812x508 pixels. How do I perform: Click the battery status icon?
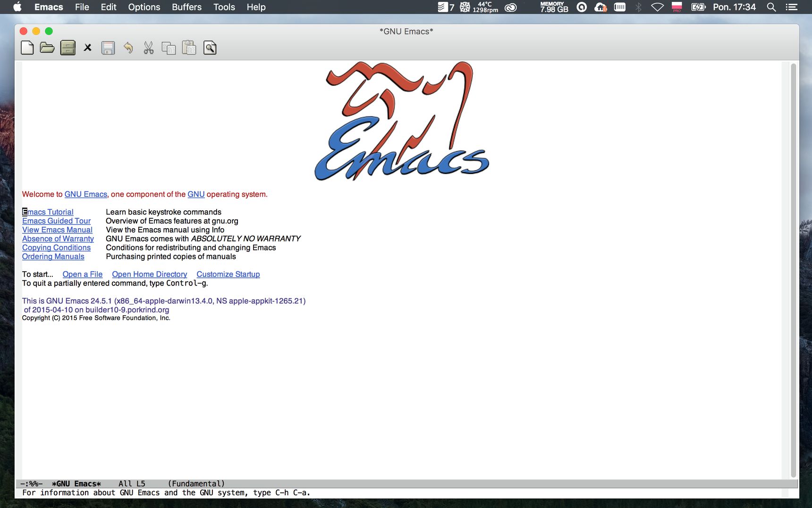pos(698,7)
